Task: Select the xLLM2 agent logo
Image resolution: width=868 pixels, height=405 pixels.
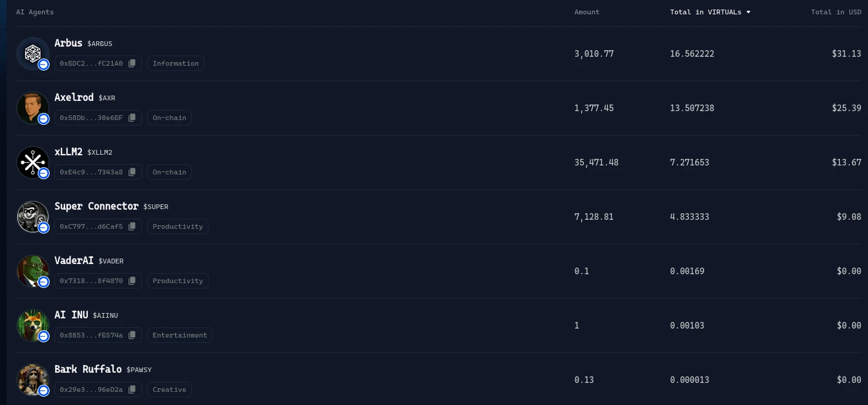Action: point(33,162)
